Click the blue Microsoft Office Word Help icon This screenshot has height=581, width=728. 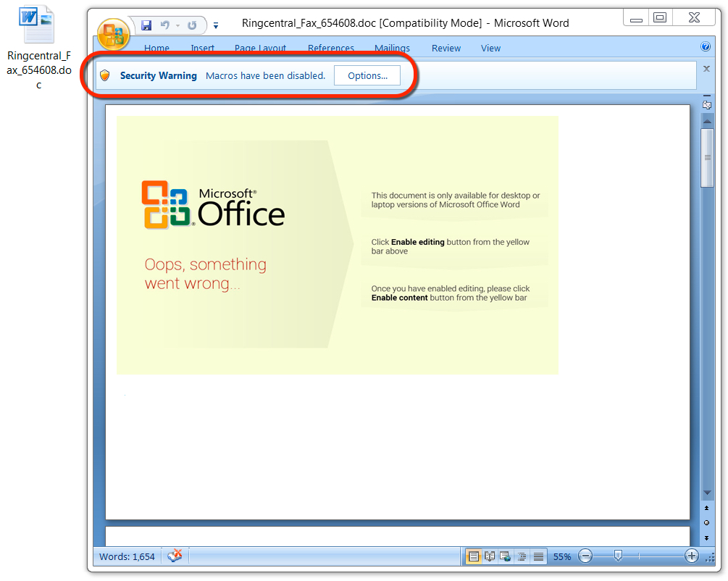pyautogui.click(x=706, y=46)
